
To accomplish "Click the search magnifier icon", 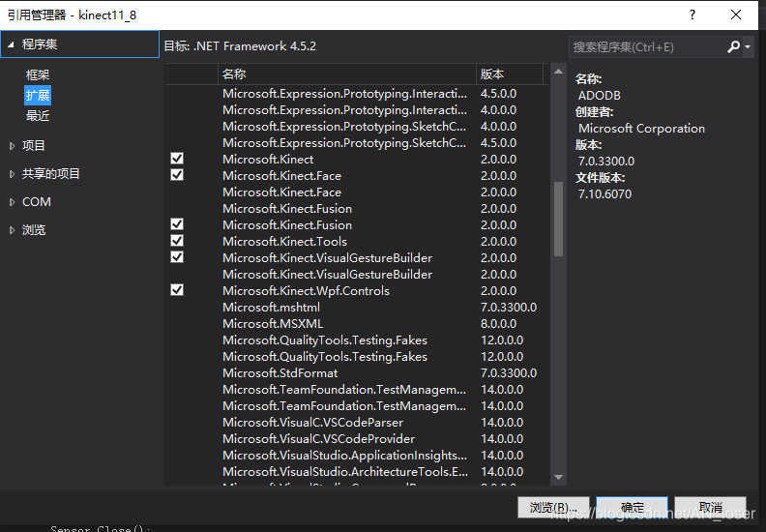I will [x=733, y=46].
